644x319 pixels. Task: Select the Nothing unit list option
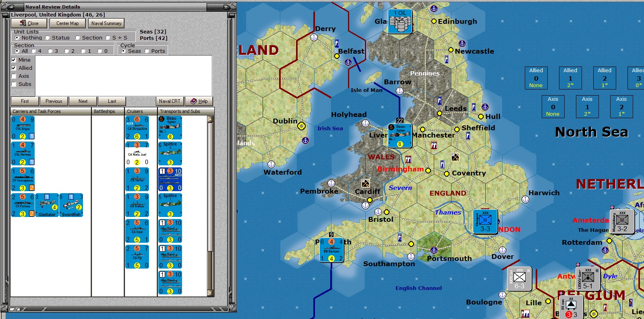pyautogui.click(x=28, y=38)
